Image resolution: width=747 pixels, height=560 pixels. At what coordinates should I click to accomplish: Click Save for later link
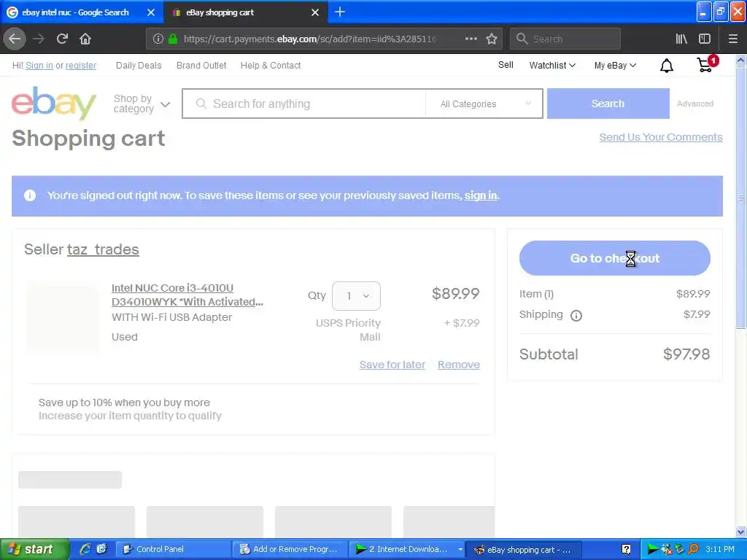(392, 365)
